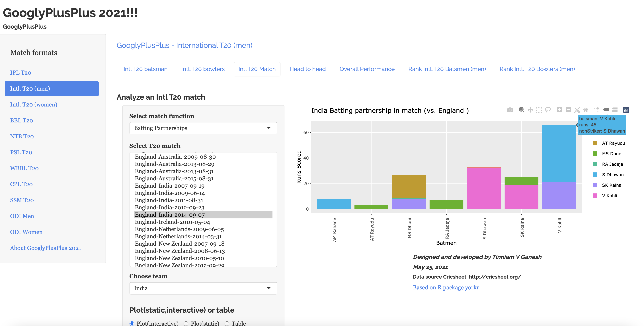Toggle V Kohli legend color swatch

click(595, 196)
